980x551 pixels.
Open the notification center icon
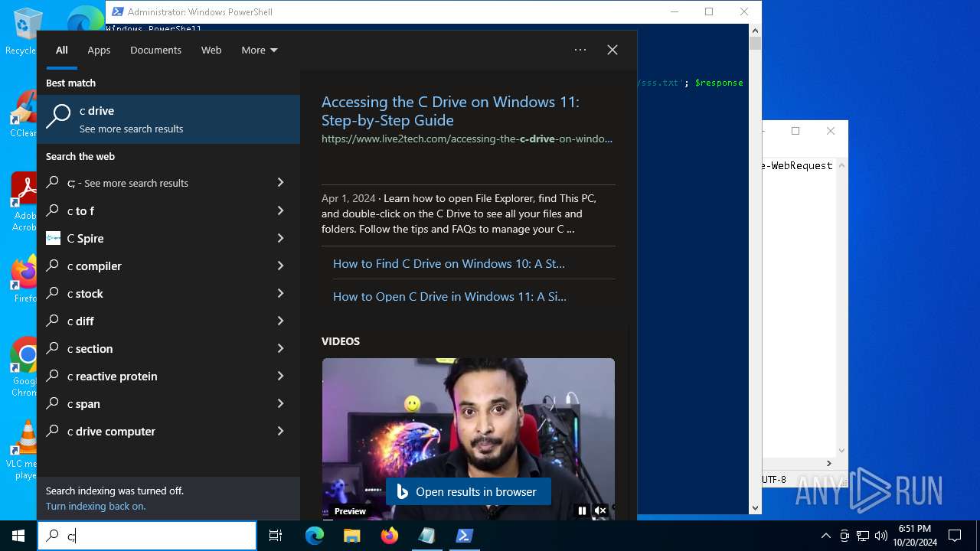coord(955,536)
